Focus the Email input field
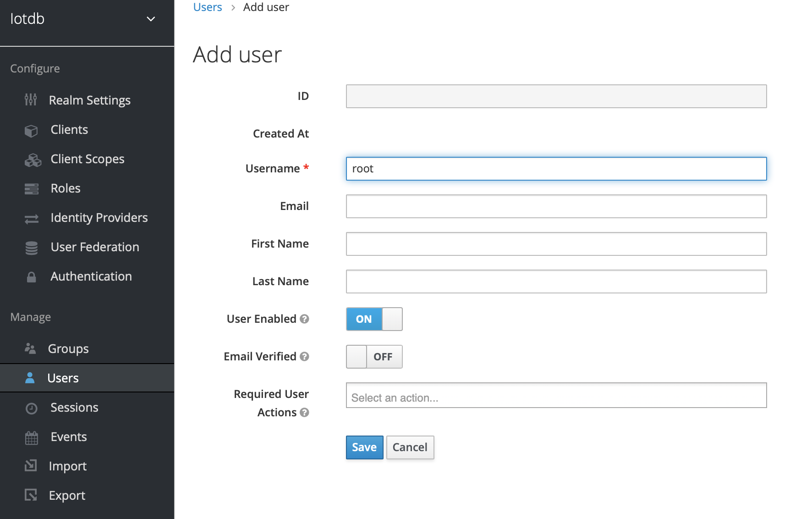Image resolution: width=812 pixels, height=519 pixels. [556, 206]
